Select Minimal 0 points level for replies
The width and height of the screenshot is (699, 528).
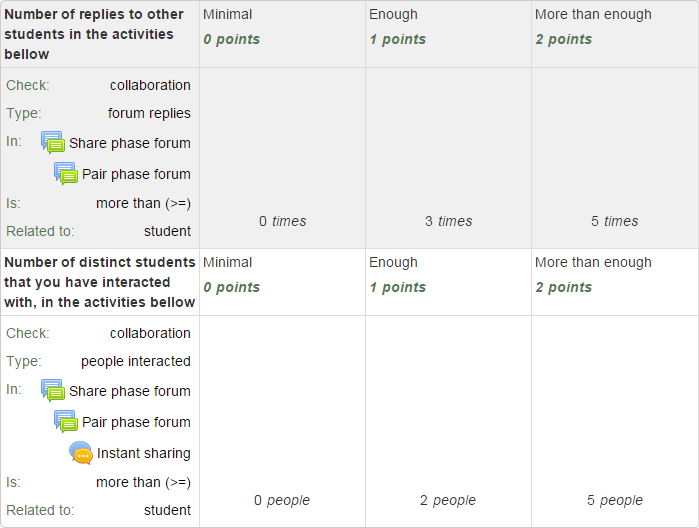283,34
